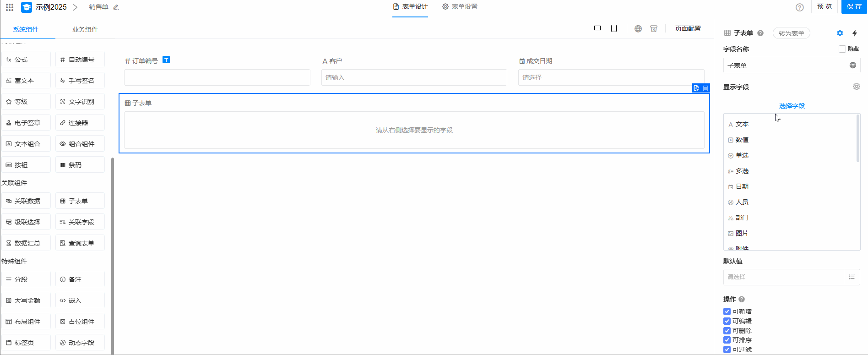Click the 保存 button
Screen dimensions: 868x355
tap(854, 7)
